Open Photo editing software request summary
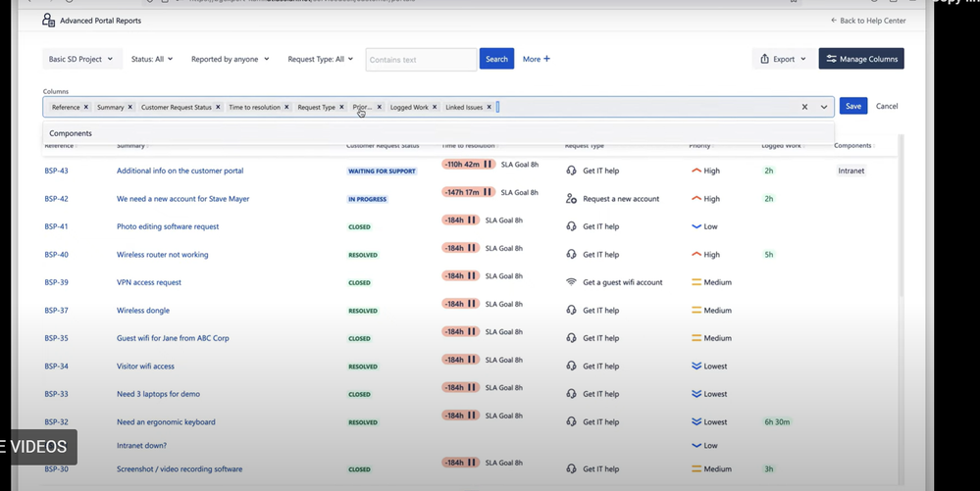 click(x=168, y=226)
